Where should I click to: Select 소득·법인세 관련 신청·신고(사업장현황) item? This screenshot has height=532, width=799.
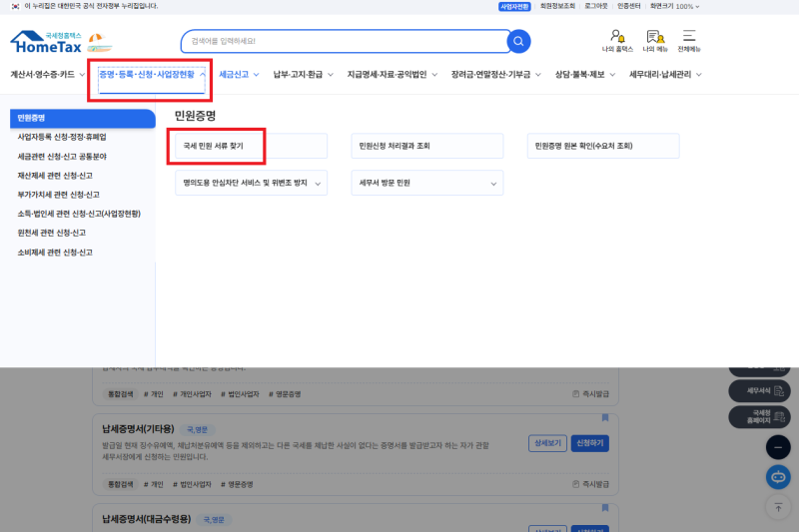pos(79,214)
